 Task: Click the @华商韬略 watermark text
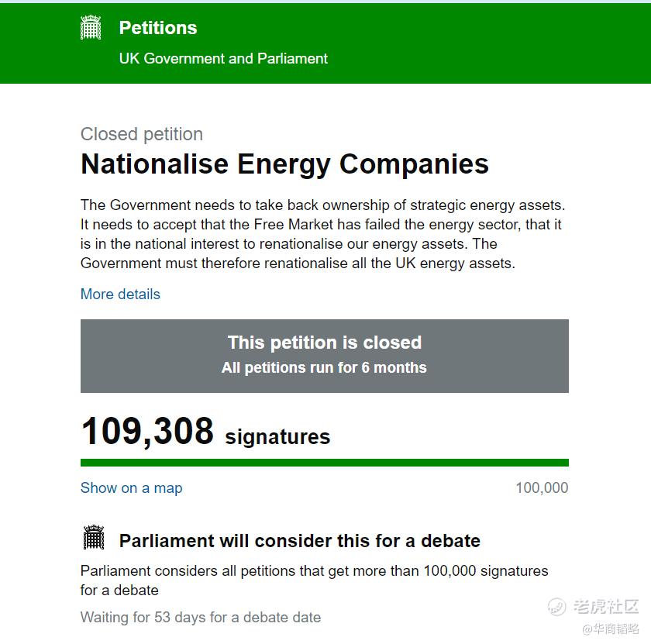(x=611, y=629)
